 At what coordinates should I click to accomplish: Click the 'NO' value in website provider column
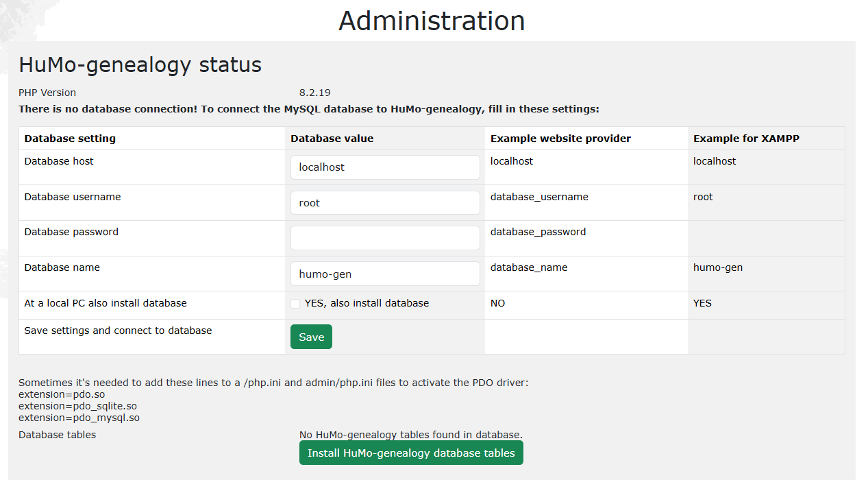pos(497,303)
